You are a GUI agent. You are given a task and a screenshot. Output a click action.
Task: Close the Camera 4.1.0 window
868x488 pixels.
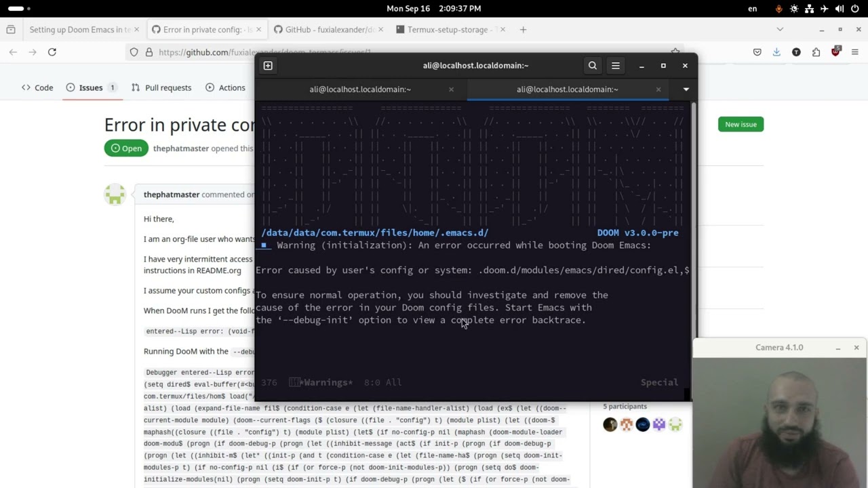(856, 348)
